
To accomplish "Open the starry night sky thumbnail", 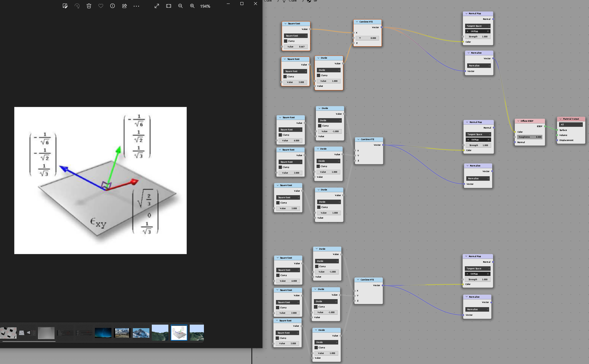I will pyautogui.click(x=103, y=333).
